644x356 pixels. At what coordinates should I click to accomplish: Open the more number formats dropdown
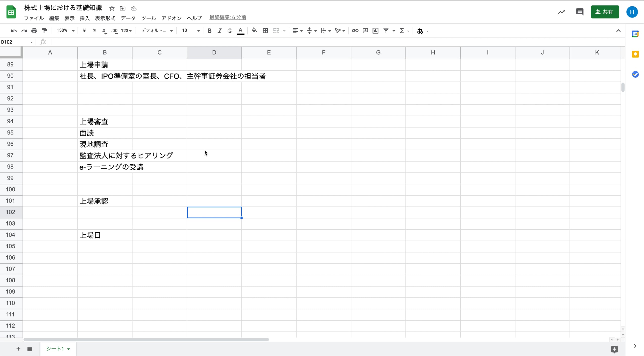[126, 30]
